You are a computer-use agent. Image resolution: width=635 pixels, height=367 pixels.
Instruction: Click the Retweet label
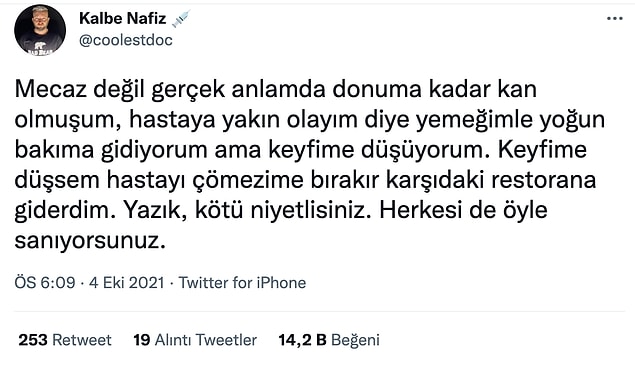(82, 340)
